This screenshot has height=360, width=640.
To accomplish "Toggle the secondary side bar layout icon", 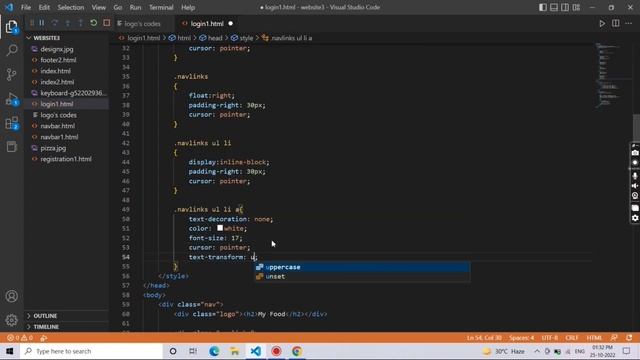I will pos(565,7).
